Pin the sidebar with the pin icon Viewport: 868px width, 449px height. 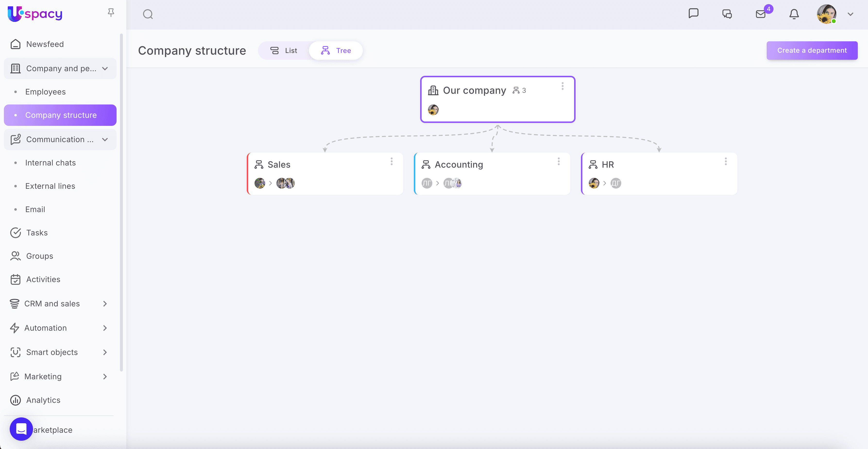coord(111,12)
